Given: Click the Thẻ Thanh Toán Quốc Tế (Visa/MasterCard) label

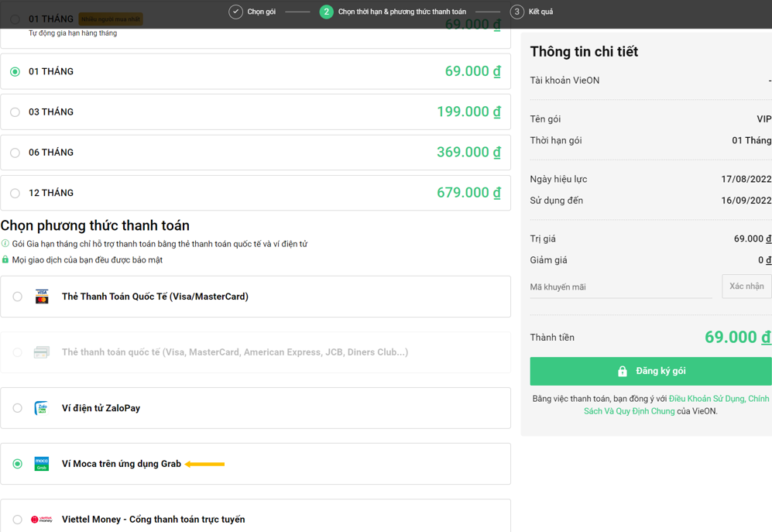Looking at the screenshot, I should point(155,297).
